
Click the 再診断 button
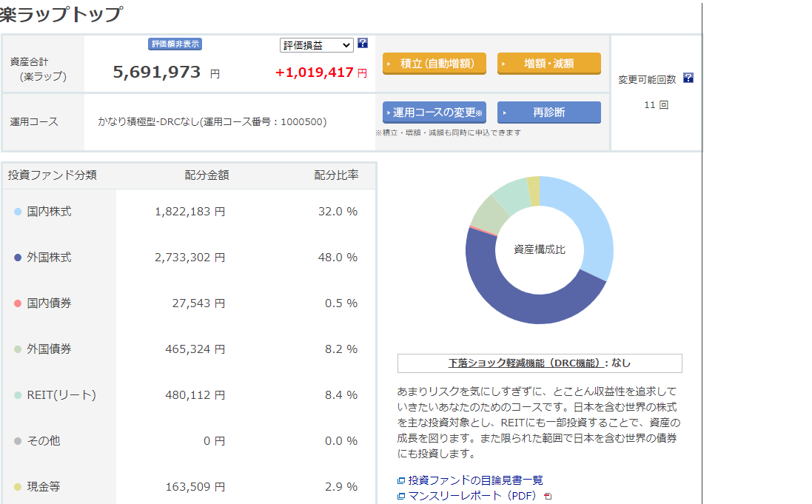pyautogui.click(x=548, y=112)
